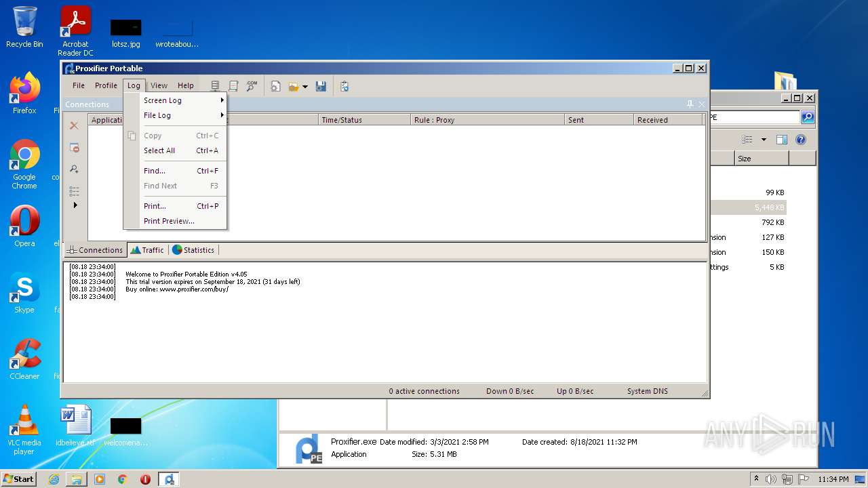Screen dimensions: 868x488
Task: Click '0 active connections' in status bar
Action: tap(424, 391)
